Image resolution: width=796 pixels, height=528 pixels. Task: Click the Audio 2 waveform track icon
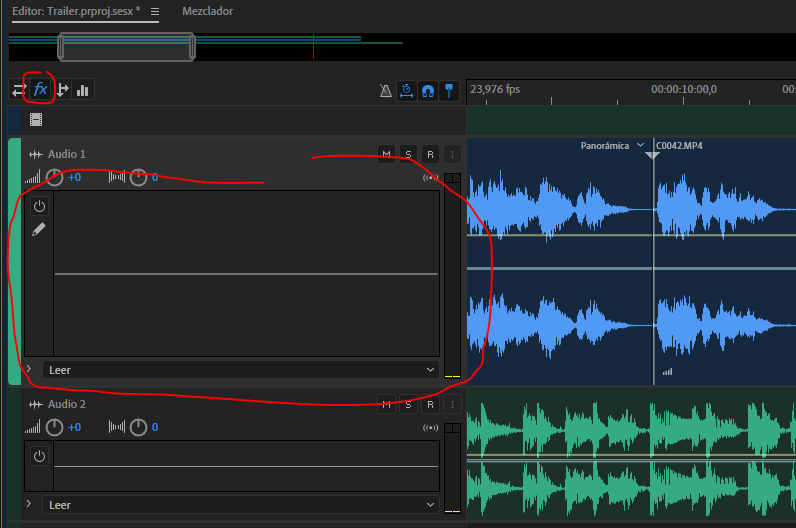coord(36,405)
